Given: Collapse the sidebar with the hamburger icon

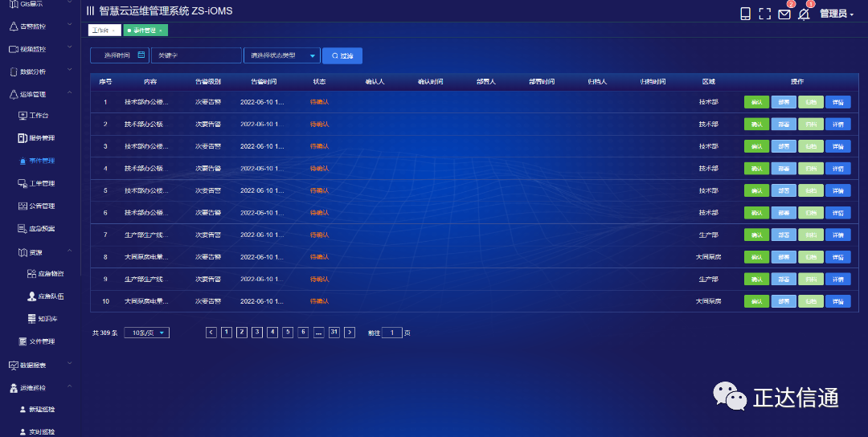Looking at the screenshot, I should (90, 11).
